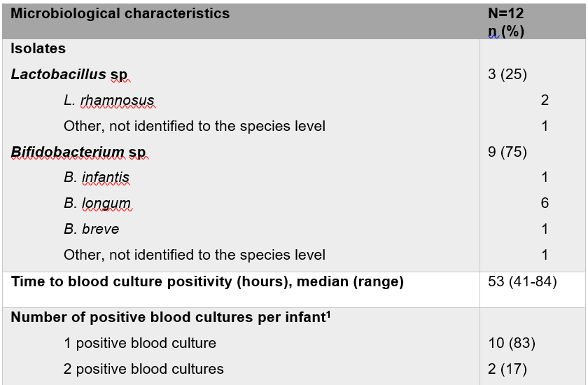
Task: Click the '3 (25)' value cell
Action: click(x=507, y=74)
